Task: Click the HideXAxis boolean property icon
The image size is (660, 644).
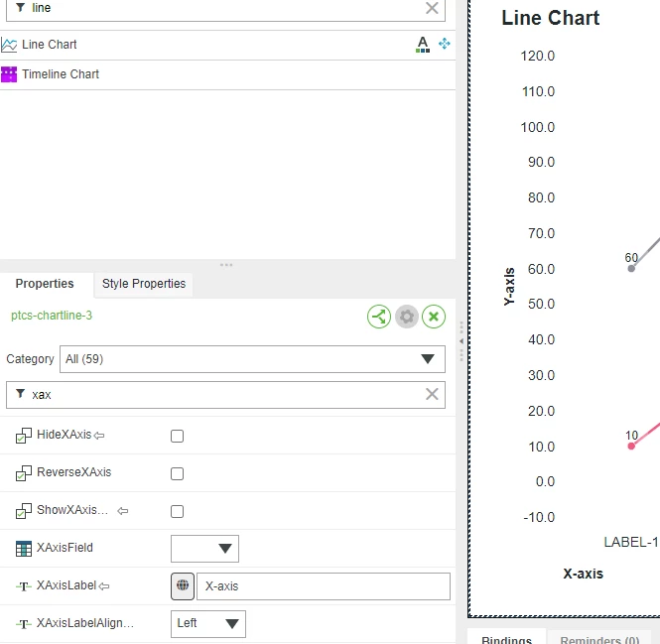Action: [24, 436]
